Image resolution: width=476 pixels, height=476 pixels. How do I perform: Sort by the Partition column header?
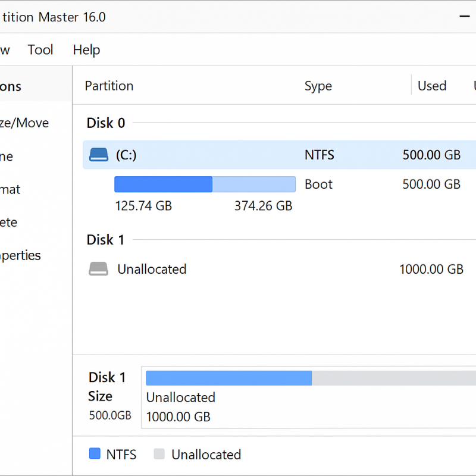109,86
